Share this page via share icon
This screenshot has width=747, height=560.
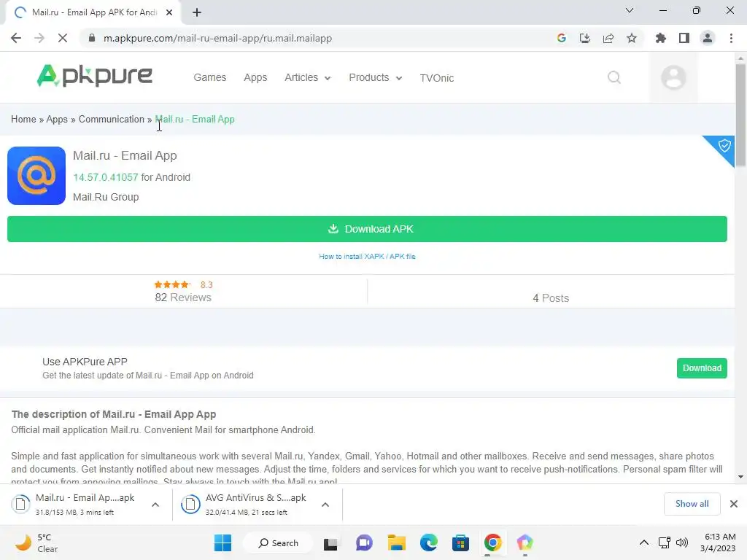(608, 38)
